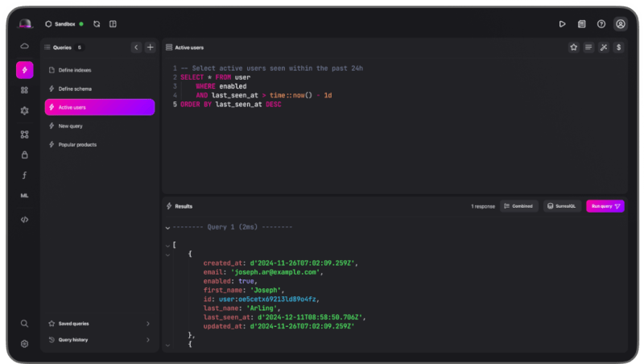Add a new query with plus button
This screenshot has width=644, height=364.
pos(150,48)
